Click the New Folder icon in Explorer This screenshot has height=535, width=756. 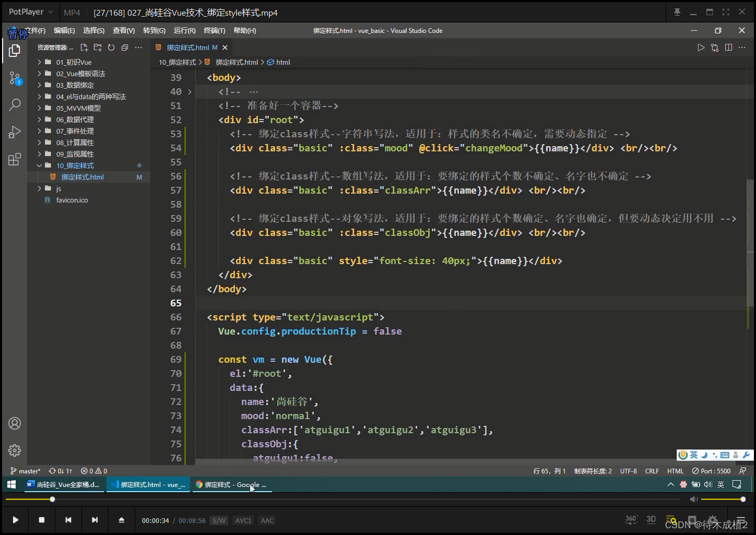(x=98, y=47)
